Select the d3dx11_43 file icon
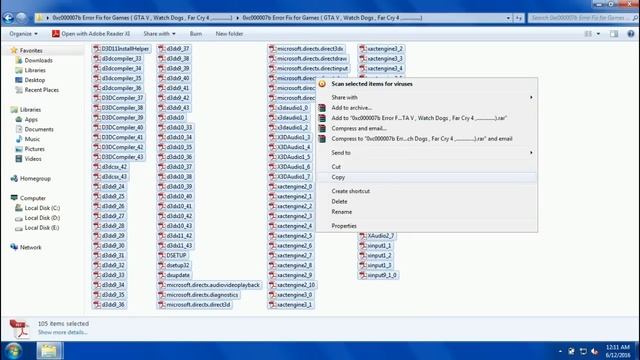 162,246
